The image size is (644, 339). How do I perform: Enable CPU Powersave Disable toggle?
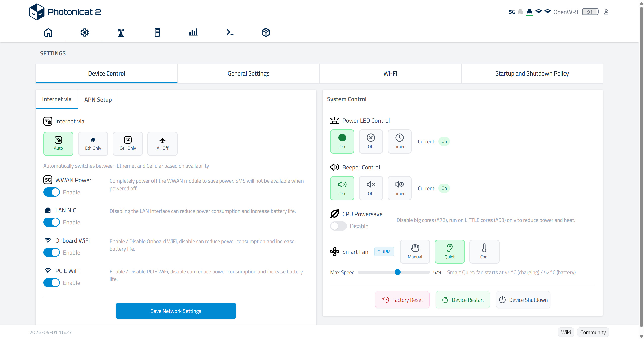point(338,226)
